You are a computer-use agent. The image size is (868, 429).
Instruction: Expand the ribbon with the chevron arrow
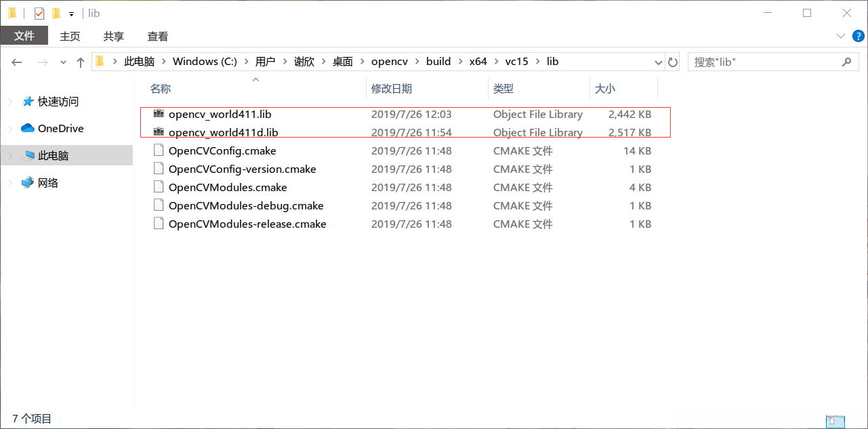(x=841, y=36)
